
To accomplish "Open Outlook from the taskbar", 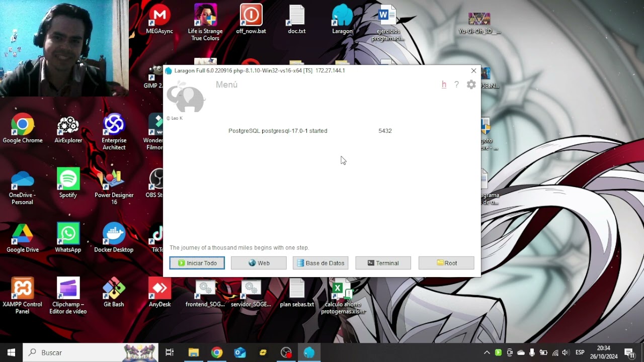I will pyautogui.click(x=240, y=352).
